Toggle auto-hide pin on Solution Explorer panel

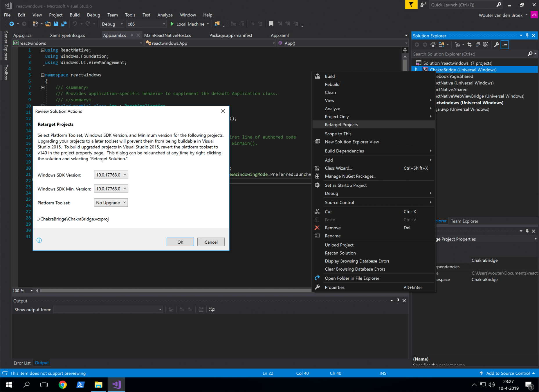tap(527, 35)
